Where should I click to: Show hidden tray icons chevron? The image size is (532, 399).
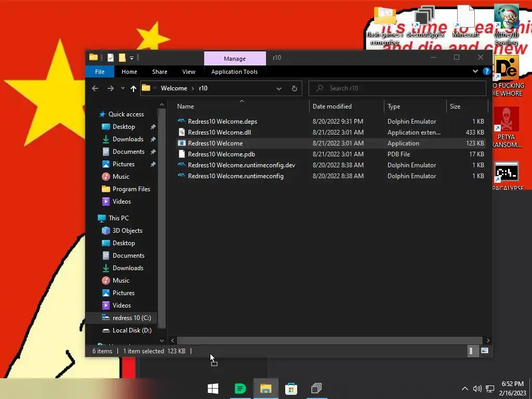[x=465, y=389]
